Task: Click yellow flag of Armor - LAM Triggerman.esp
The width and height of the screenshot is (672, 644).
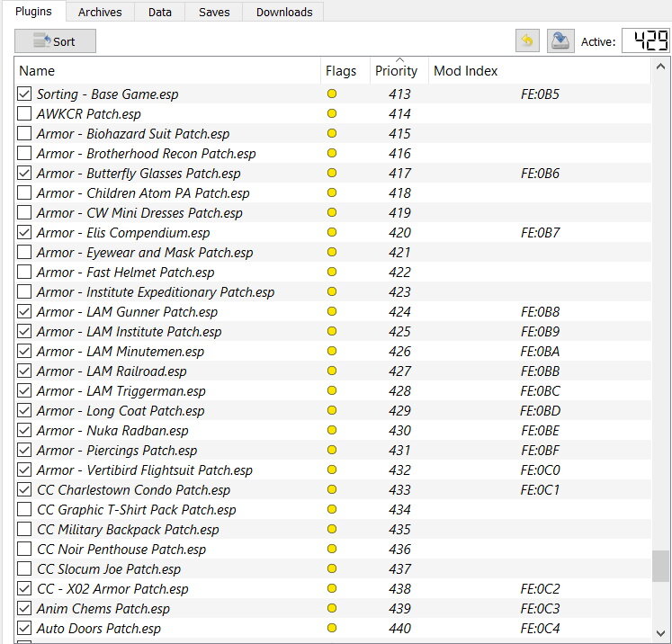Action: click(332, 390)
